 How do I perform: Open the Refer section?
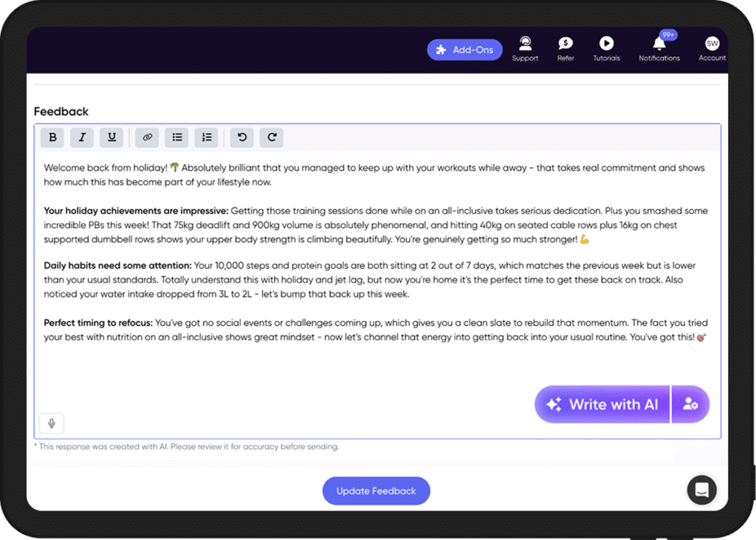(566, 49)
